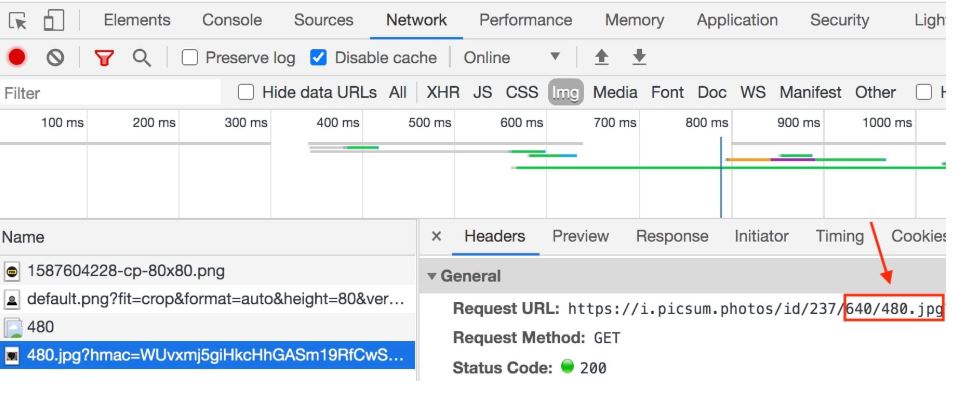Close the request details pane

(x=436, y=236)
